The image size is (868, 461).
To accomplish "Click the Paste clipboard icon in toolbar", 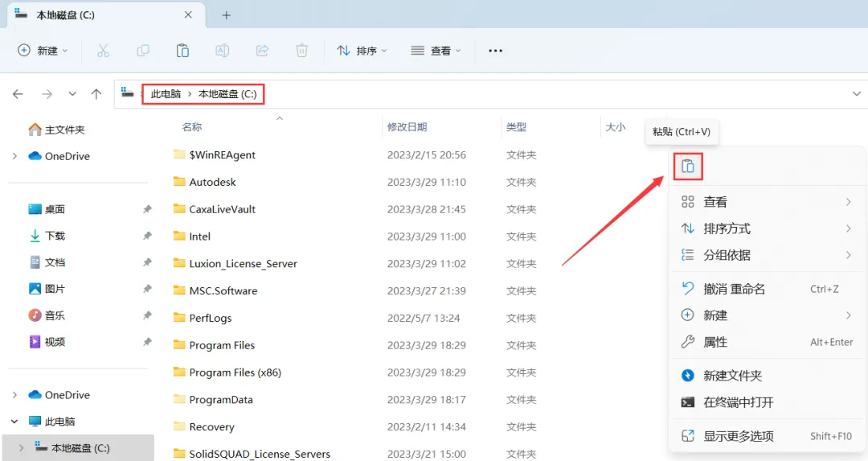I will pos(182,51).
